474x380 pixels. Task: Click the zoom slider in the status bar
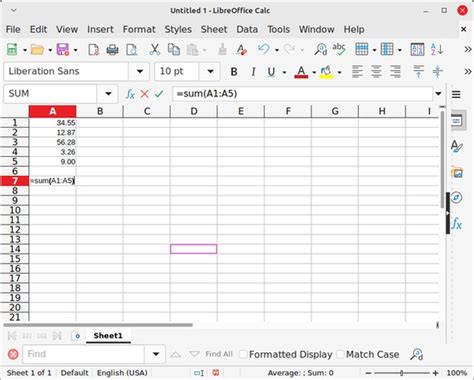(x=402, y=373)
